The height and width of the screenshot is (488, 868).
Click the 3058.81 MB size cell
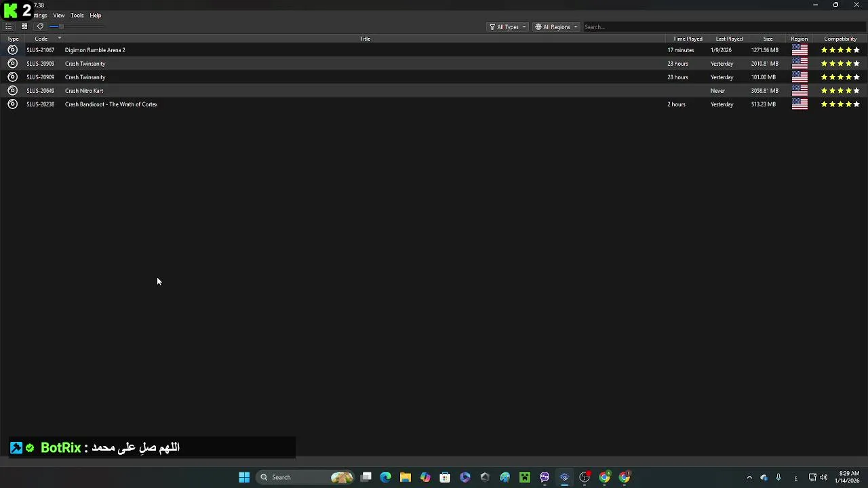pos(765,91)
